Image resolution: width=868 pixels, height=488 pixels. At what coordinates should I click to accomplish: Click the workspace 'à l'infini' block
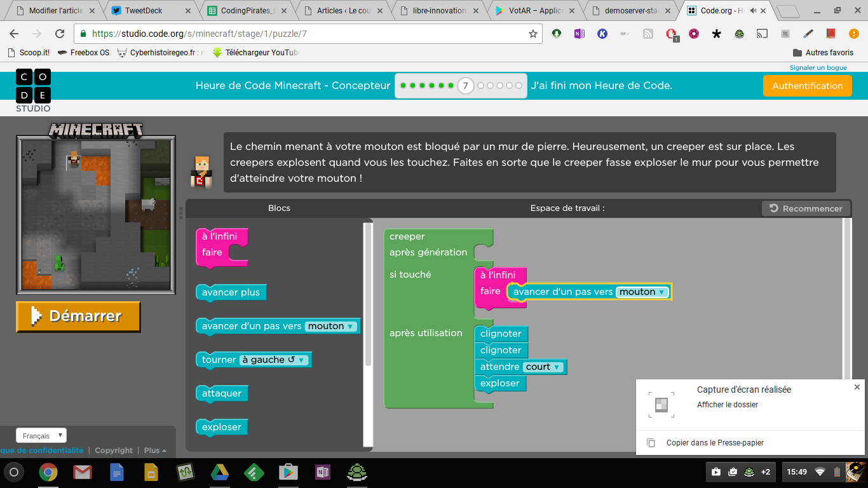pos(498,275)
